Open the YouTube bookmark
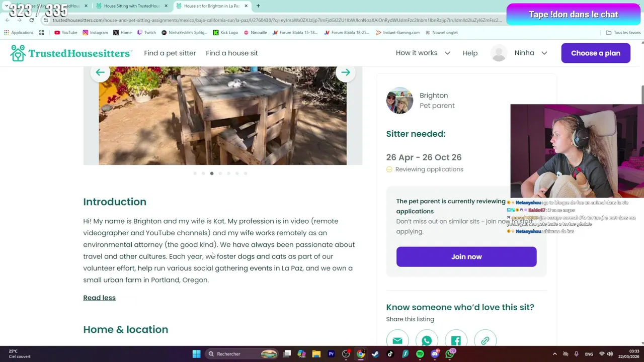Image resolution: width=644 pixels, height=362 pixels. point(66,33)
